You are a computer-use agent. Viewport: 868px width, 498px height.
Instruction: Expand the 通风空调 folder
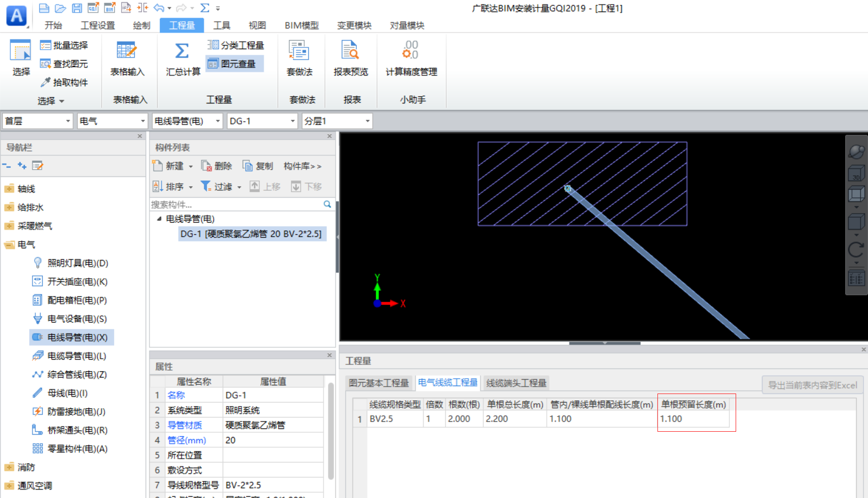pyautogui.click(x=9, y=485)
